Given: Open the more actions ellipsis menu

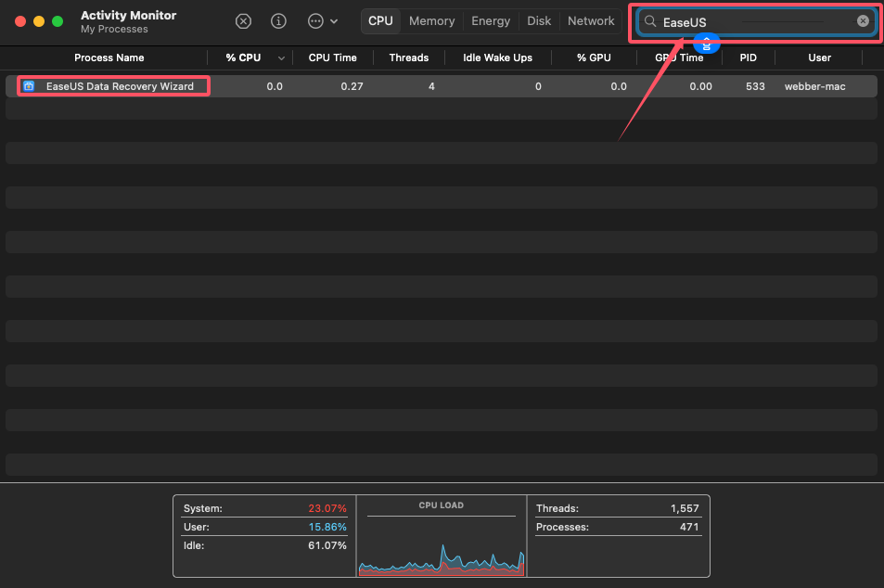Looking at the screenshot, I should tap(323, 21).
